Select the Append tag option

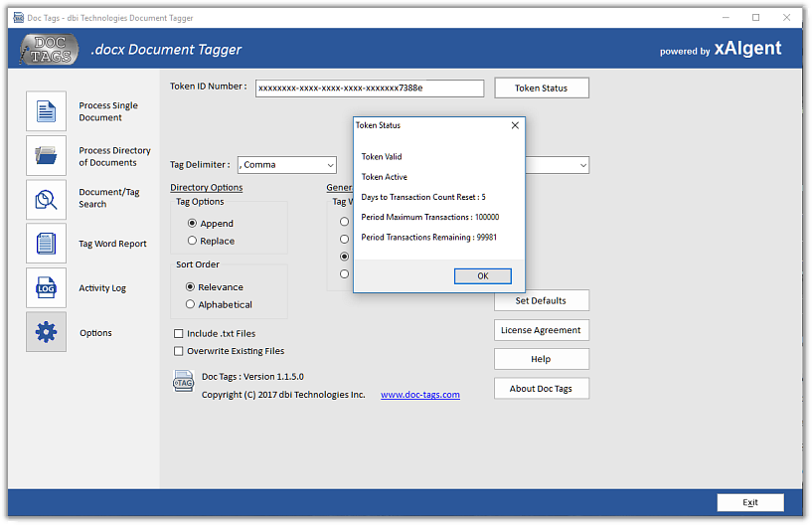click(x=192, y=224)
